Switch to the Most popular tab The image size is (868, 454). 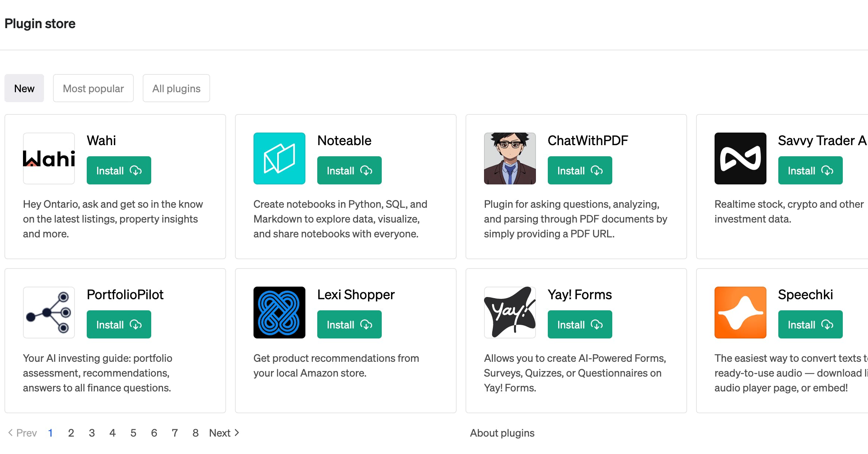93,89
